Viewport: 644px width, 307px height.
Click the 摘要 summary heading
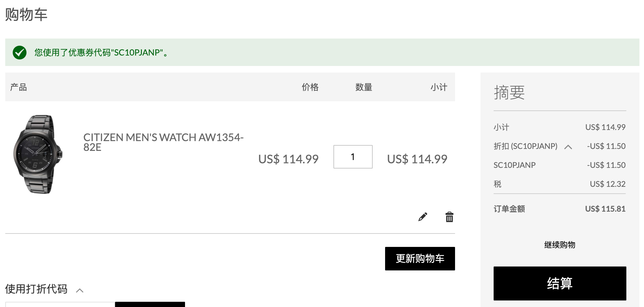tap(509, 92)
